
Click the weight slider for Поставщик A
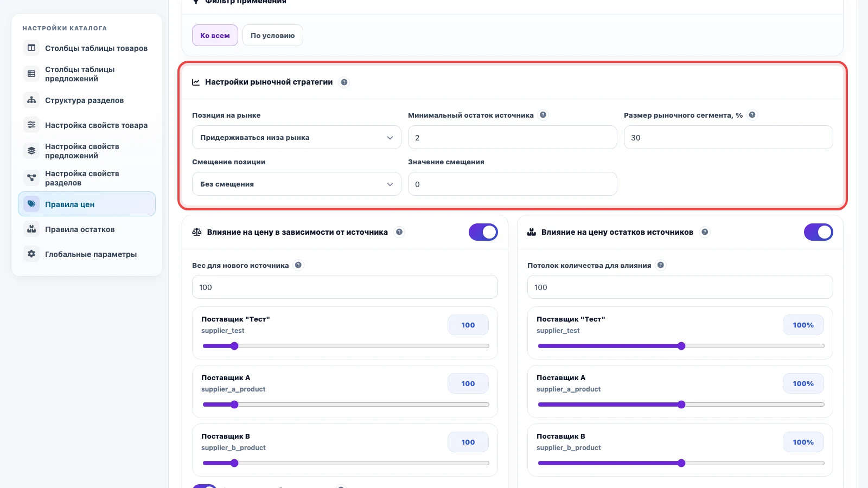coord(346,404)
